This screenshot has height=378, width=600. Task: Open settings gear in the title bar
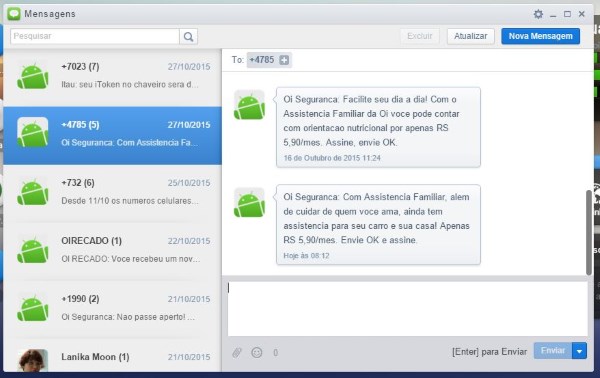538,14
